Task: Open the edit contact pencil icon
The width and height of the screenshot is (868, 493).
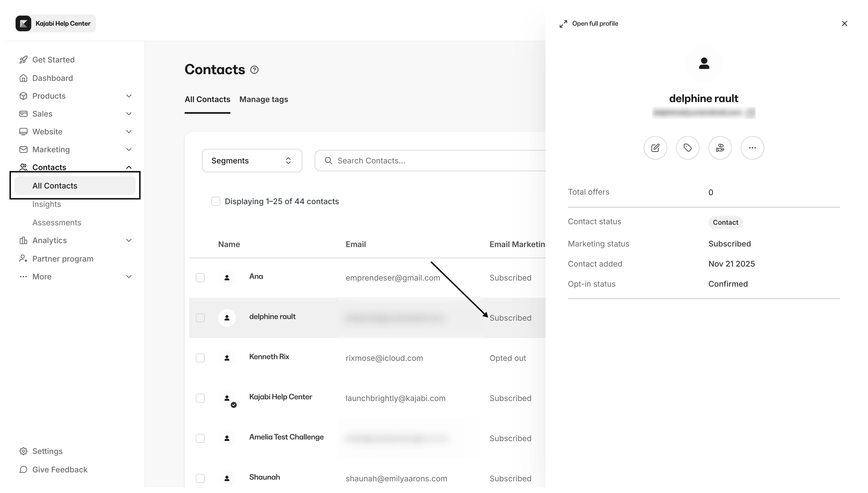Action: pos(656,148)
